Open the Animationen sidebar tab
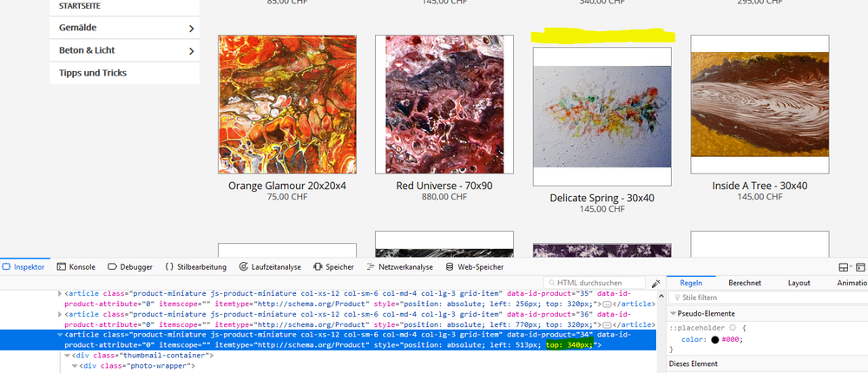Viewport: 868px width, 373px height. click(x=852, y=283)
